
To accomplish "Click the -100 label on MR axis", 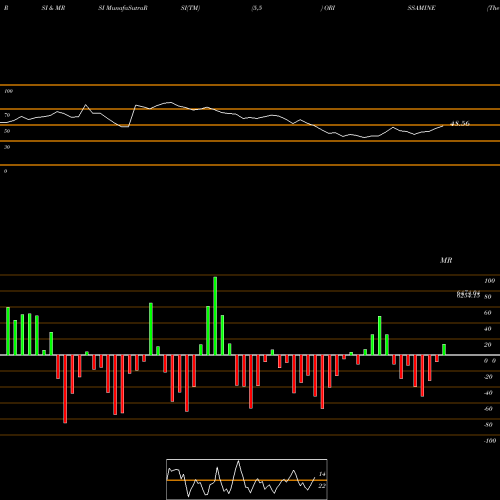I will [490, 441].
